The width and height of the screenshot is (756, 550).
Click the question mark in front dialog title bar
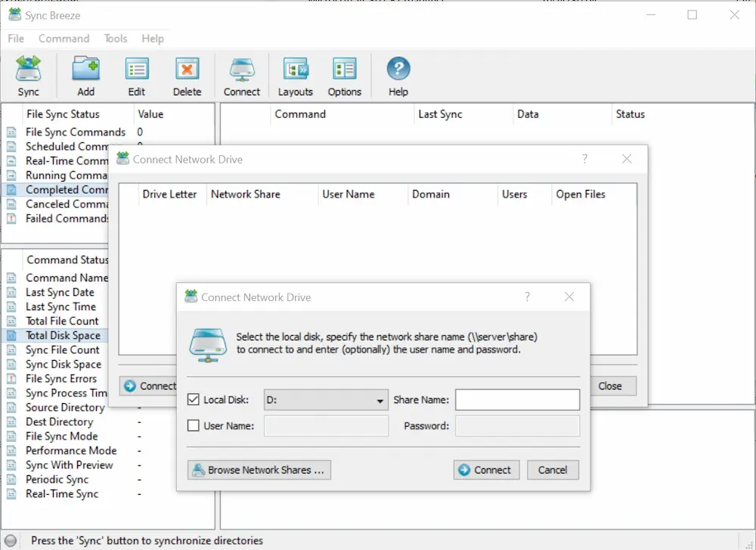click(x=527, y=297)
